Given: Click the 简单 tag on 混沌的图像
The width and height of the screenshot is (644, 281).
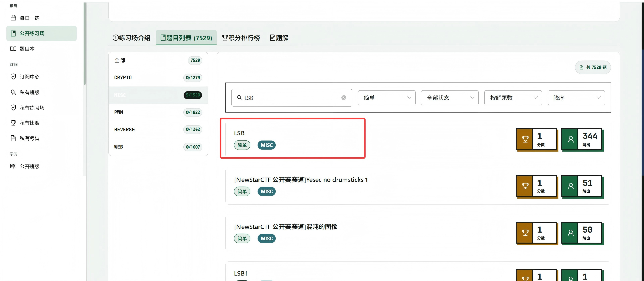Looking at the screenshot, I should (242, 239).
